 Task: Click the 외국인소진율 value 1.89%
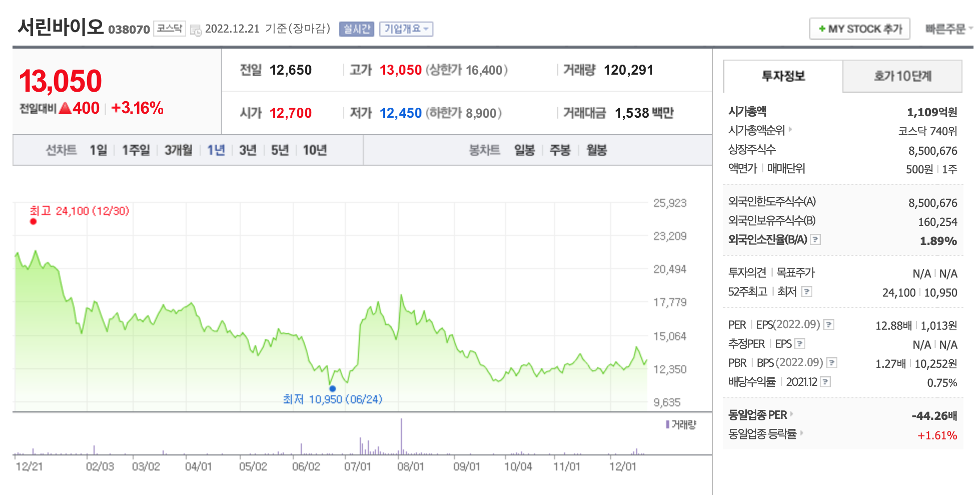tap(938, 241)
